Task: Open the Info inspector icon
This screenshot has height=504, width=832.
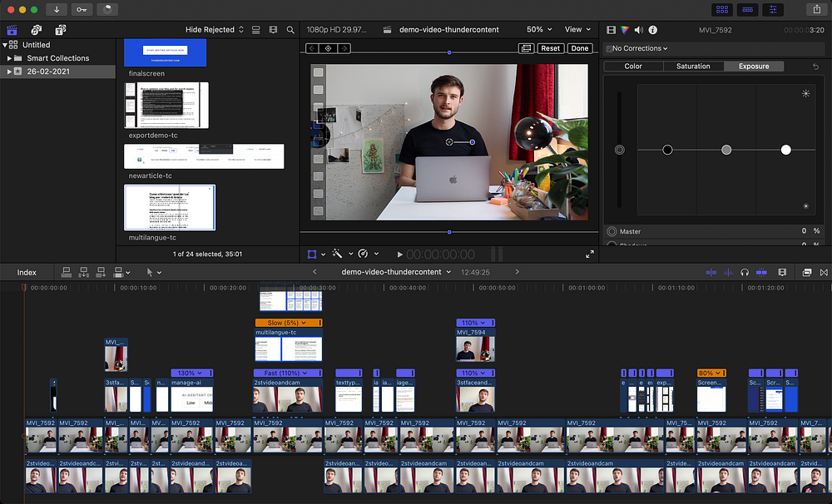Action: [652, 29]
